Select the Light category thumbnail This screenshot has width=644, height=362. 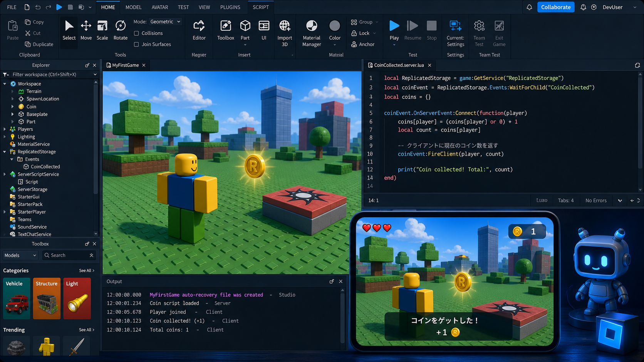point(77,299)
